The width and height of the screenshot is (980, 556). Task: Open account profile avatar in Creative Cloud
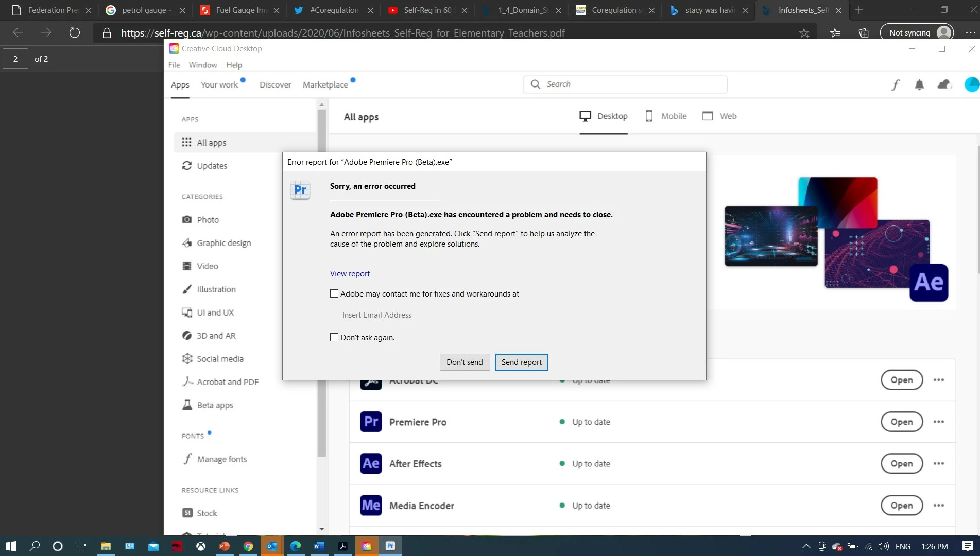971,84
